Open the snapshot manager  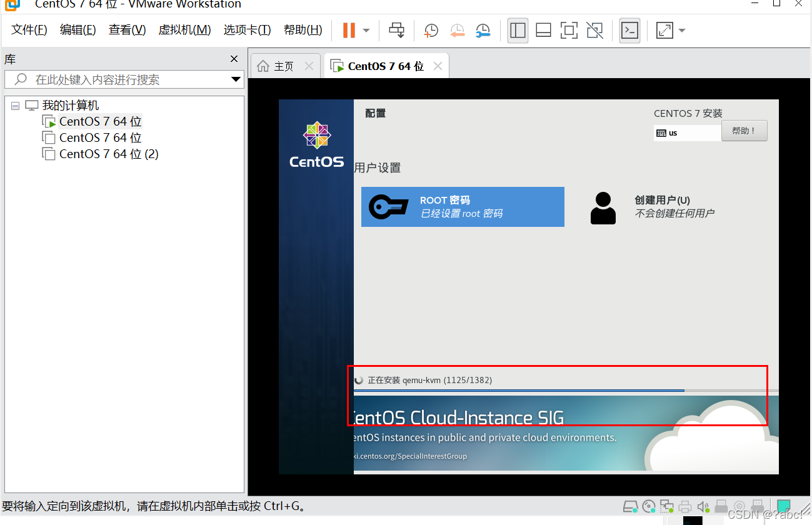click(x=483, y=30)
